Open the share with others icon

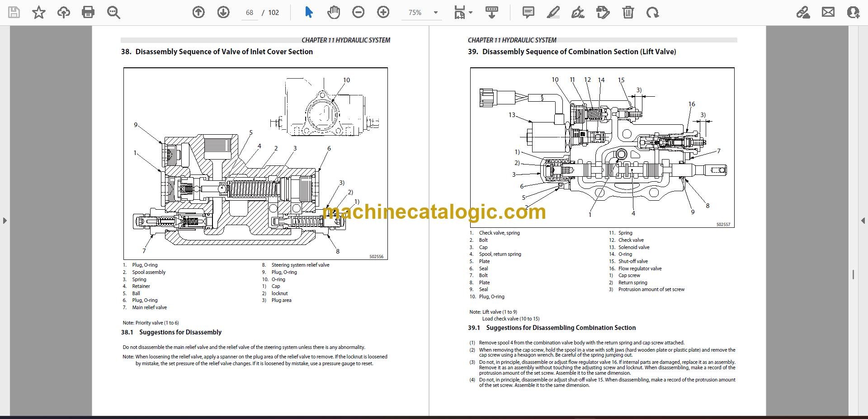pos(853,12)
